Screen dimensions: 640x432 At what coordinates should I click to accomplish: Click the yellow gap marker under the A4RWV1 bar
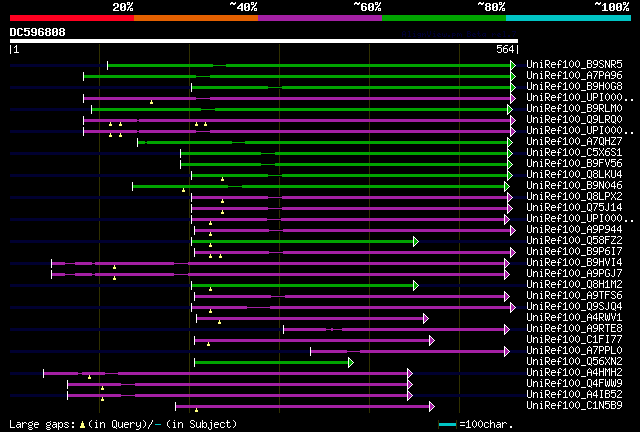click(219, 322)
